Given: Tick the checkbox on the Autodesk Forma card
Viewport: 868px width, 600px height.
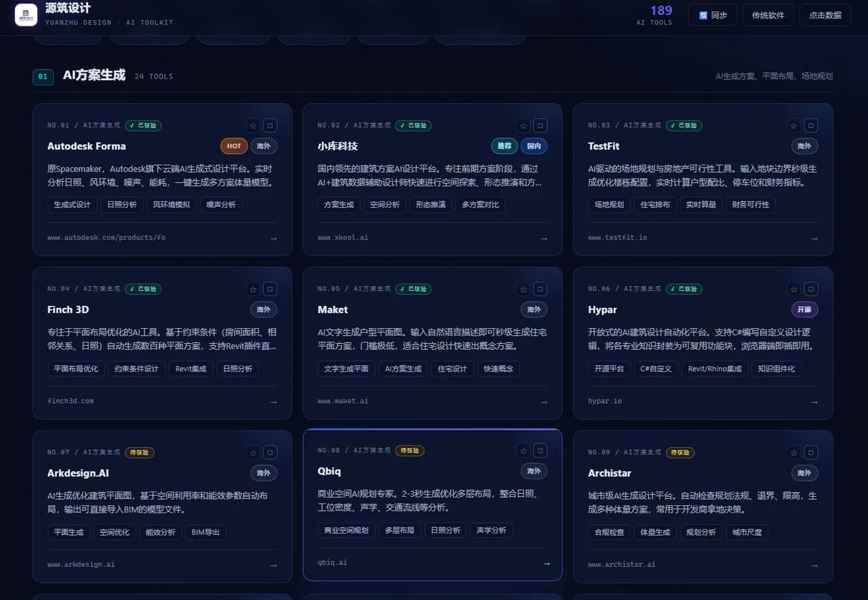Looking at the screenshot, I should point(270,125).
